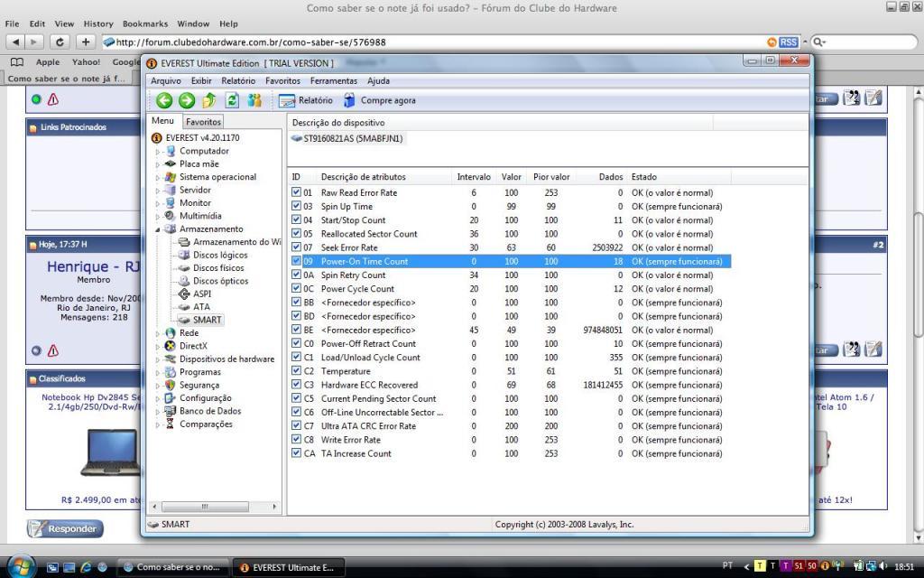Uncheck the Start/Stop Count checkbox
The height and width of the screenshot is (578, 924).
pyautogui.click(x=296, y=220)
